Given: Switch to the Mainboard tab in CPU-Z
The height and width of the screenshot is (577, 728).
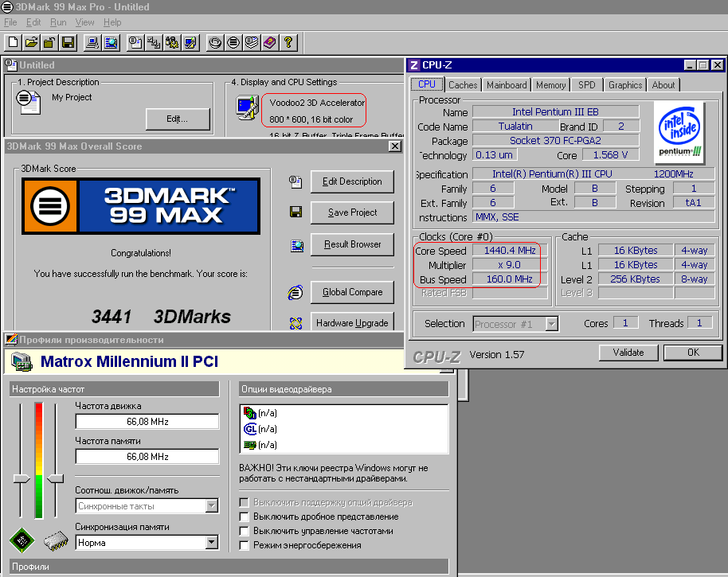Looking at the screenshot, I should 507,85.
